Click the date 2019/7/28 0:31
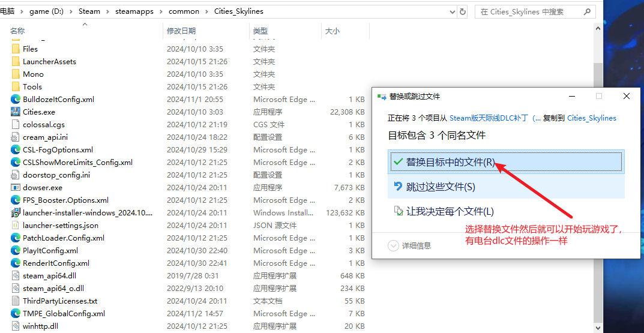The width and height of the screenshot is (644, 333). [x=192, y=276]
